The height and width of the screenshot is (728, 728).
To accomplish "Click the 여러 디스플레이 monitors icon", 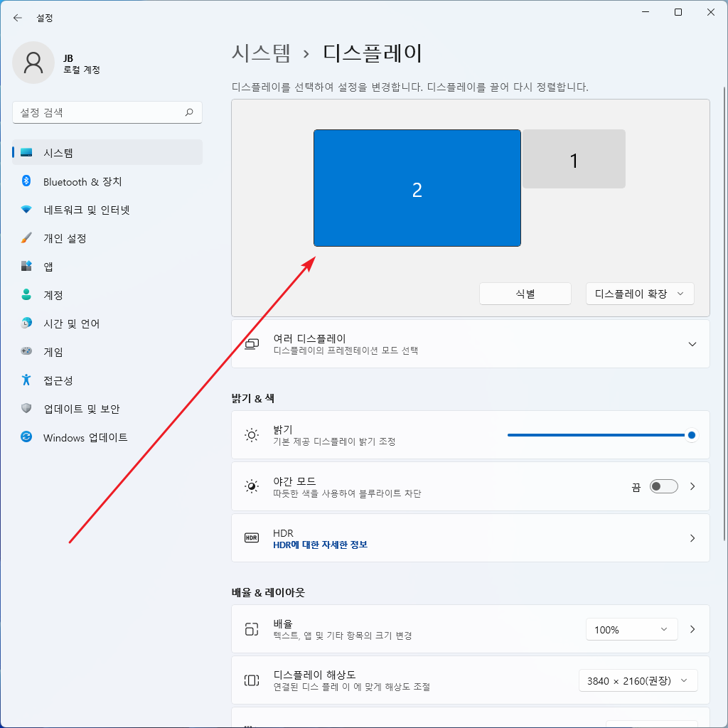I will (x=252, y=344).
